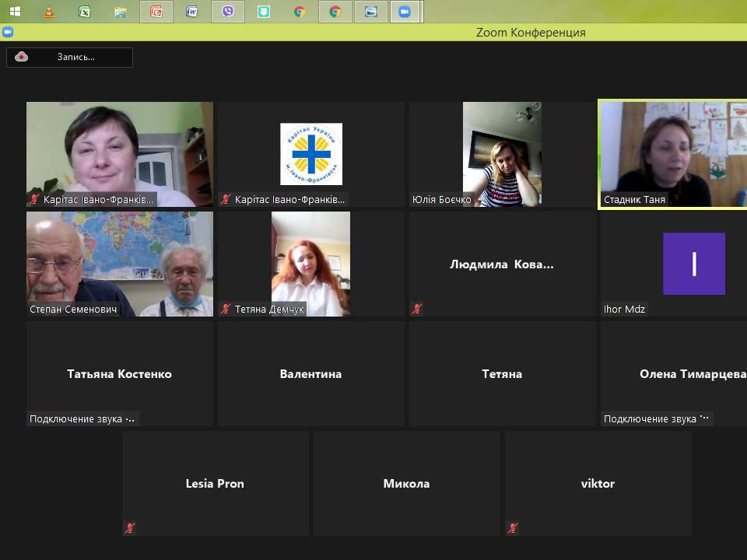Viewport: 747px width, 560px height.
Task: Open the Windows Start menu
Action: tap(15, 12)
